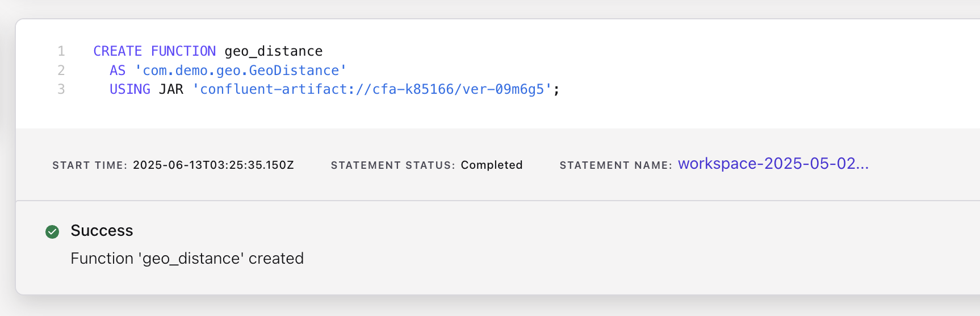Viewport: 980px width, 316px height.
Task: Select line number 3 in the gutter
Action: click(61, 89)
